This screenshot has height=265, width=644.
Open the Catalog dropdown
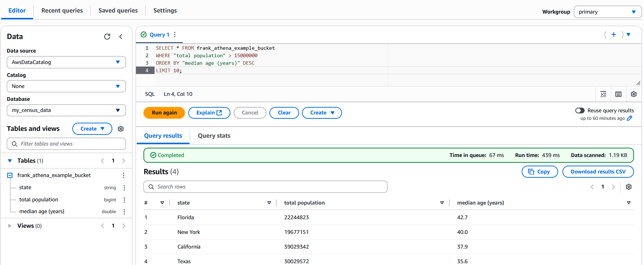[66, 86]
